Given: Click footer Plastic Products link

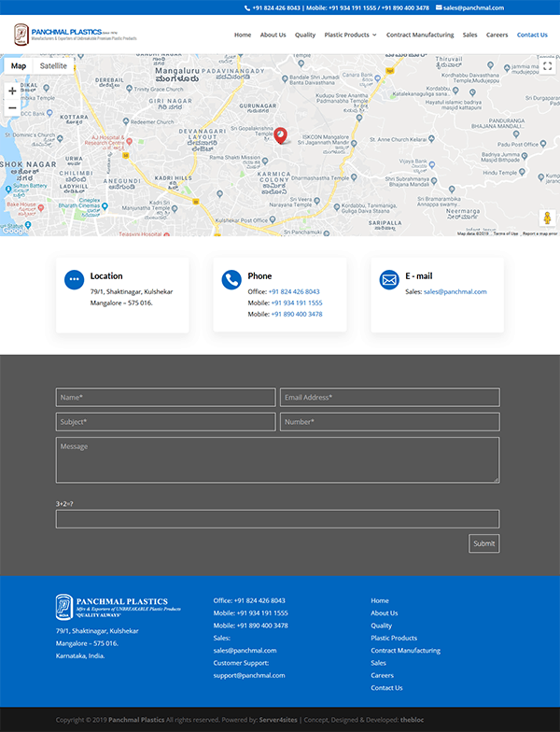Looking at the screenshot, I should [x=394, y=639].
